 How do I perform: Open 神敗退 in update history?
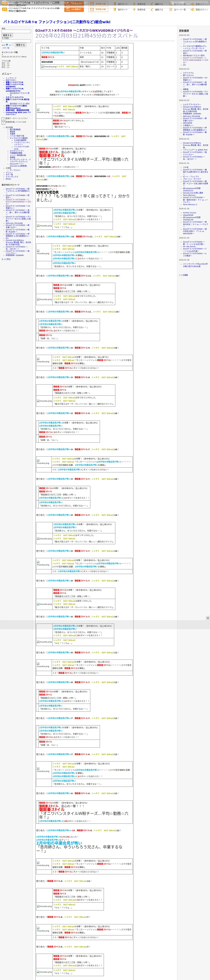(x=186, y=89)
